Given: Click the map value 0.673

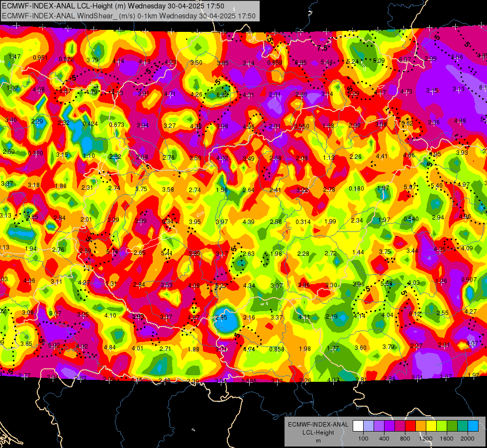Looking at the screenshot, I should pyautogui.click(x=116, y=124).
